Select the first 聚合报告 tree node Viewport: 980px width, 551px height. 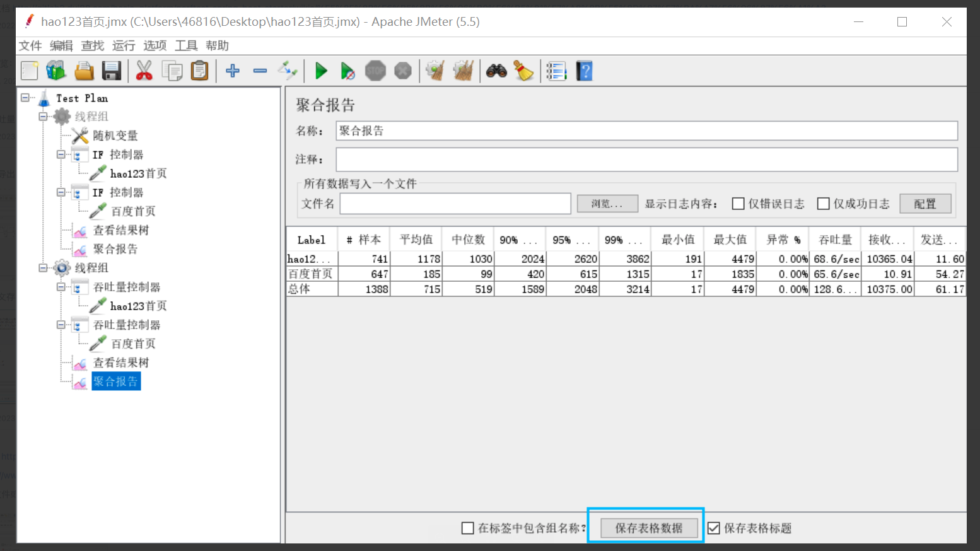pyautogui.click(x=115, y=249)
